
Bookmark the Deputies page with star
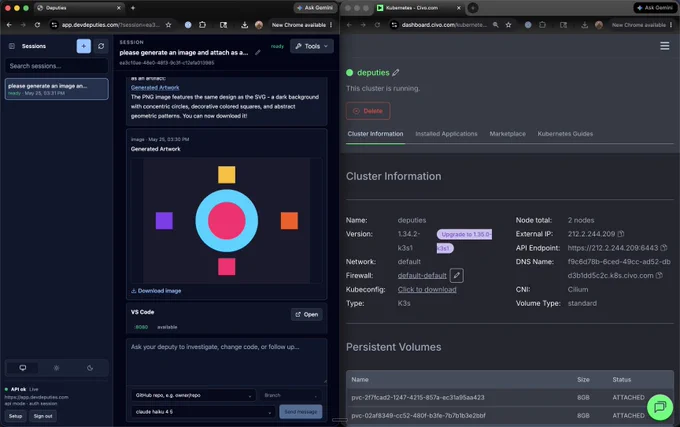[168, 25]
